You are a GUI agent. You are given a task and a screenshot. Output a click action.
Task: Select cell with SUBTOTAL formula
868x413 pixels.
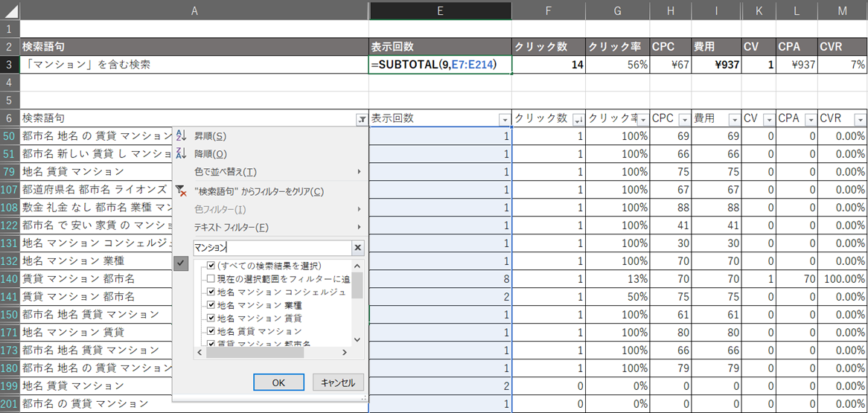tap(441, 65)
